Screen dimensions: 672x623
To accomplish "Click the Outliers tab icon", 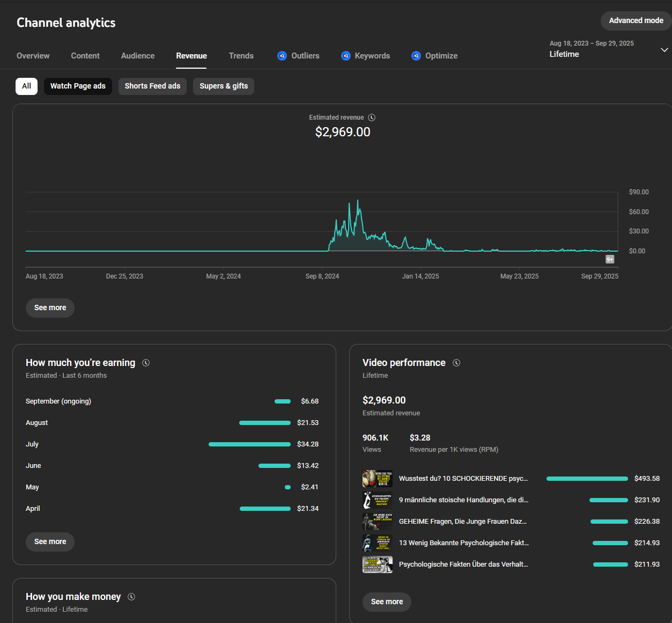I will pos(282,56).
